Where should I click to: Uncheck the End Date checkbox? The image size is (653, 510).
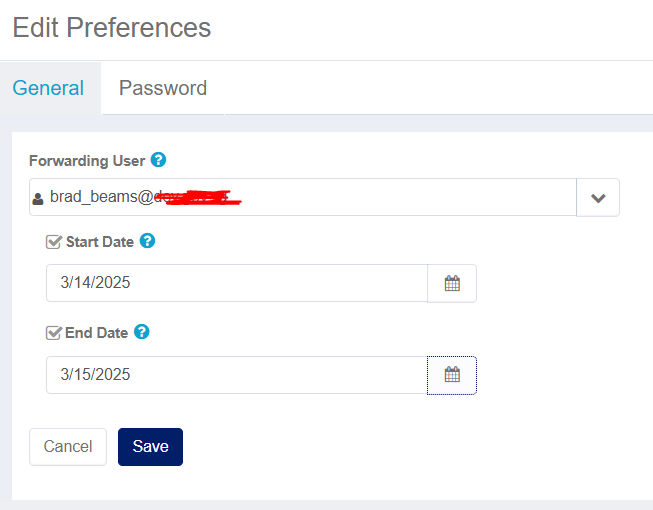tap(53, 333)
